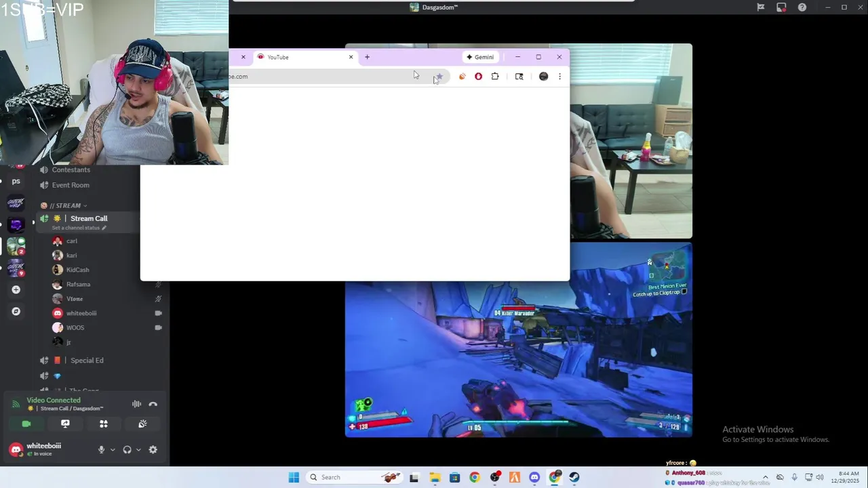Share your screen in Discord
The height and width of the screenshot is (488, 868).
click(65, 424)
